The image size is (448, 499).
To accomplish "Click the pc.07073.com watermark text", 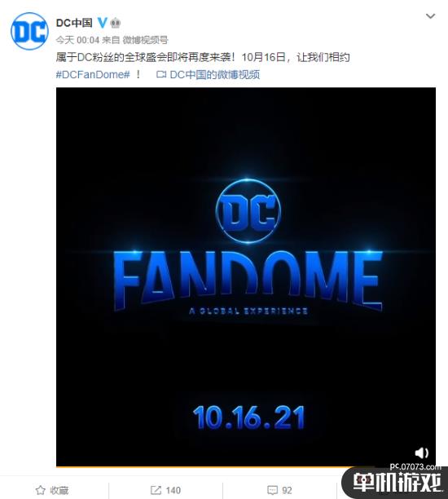I will [415, 467].
